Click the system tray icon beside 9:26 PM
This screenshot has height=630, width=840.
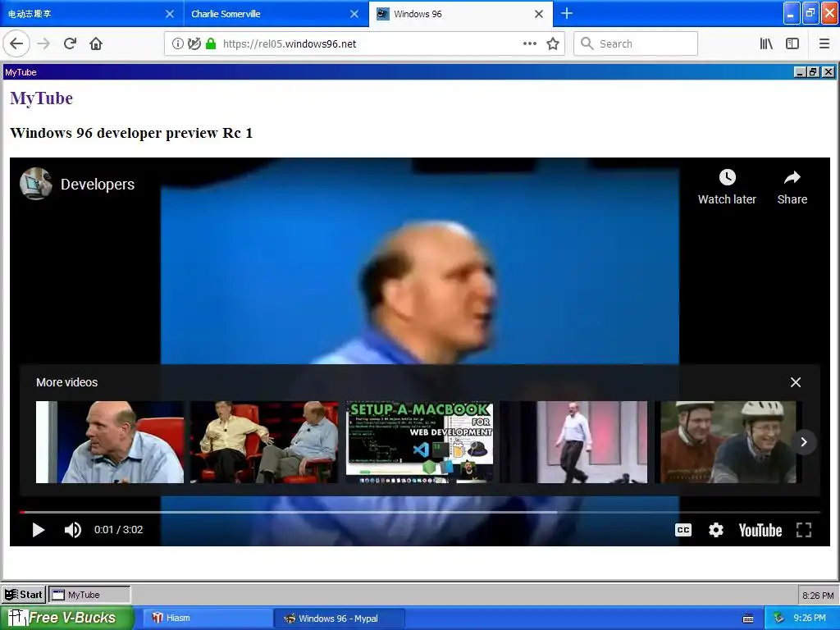tap(778, 618)
